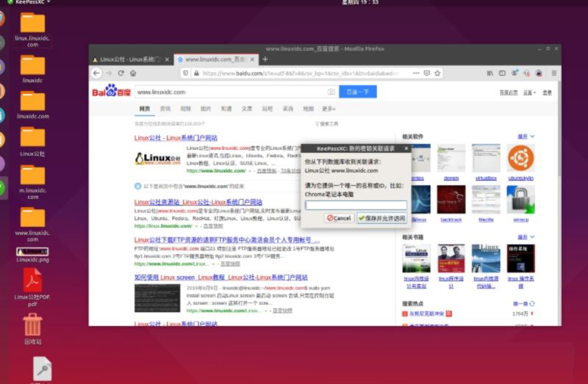Open Linux公社 - Linux系统门户网站 first result
588x384 pixels.
(x=176, y=138)
